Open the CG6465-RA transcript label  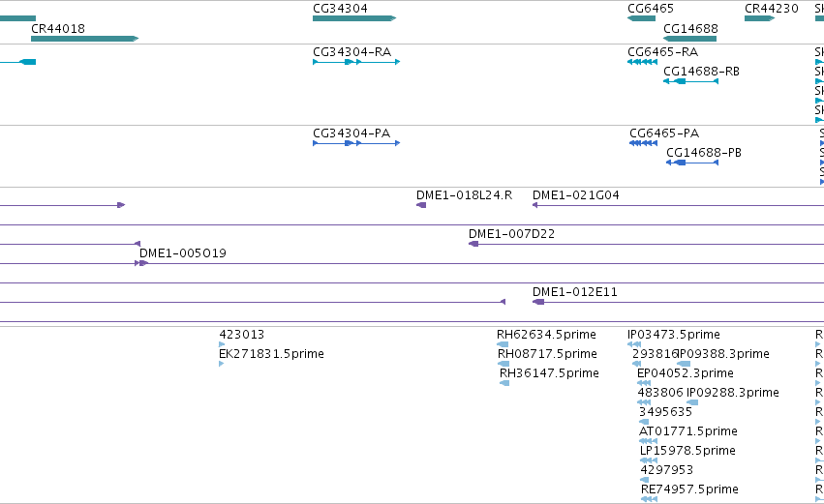click(x=662, y=52)
